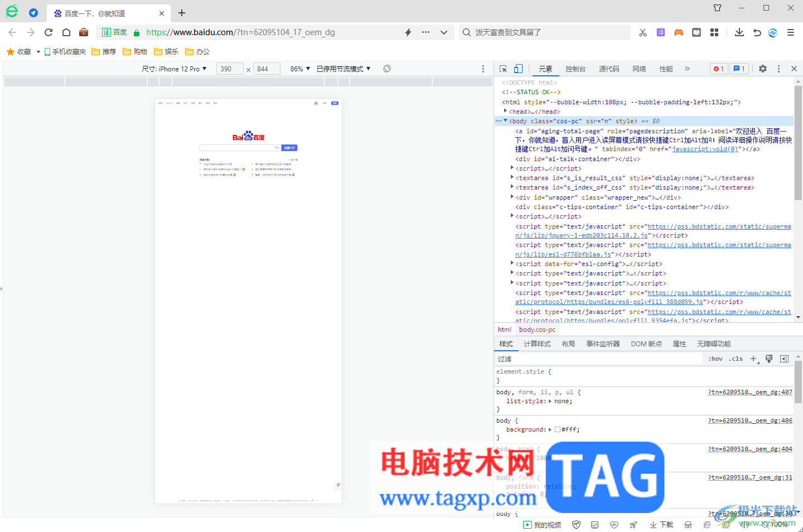Viewport: 803px width, 532px height.
Task: Switch to the 性能 performance tab
Action: coord(666,69)
